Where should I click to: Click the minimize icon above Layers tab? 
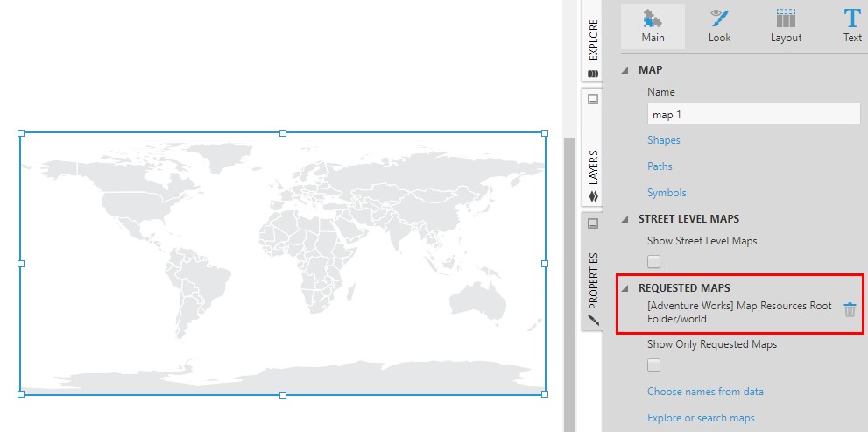click(x=592, y=100)
